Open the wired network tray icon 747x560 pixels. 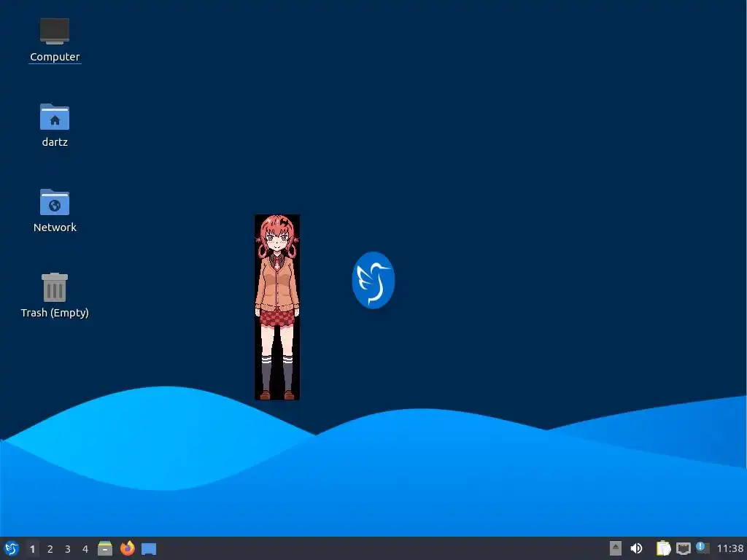tap(683, 548)
